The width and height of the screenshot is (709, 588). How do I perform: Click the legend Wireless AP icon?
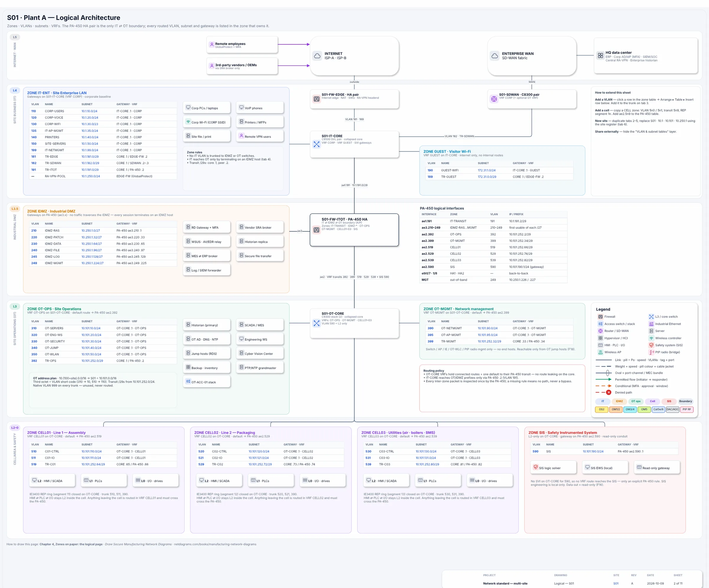tap(600, 352)
